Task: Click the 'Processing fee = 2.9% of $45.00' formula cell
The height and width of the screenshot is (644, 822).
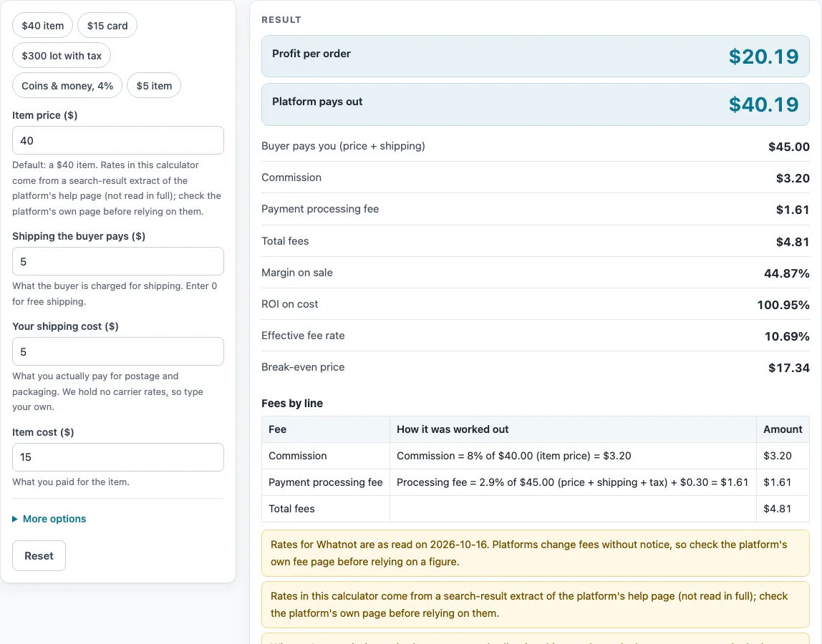Action: [573, 482]
